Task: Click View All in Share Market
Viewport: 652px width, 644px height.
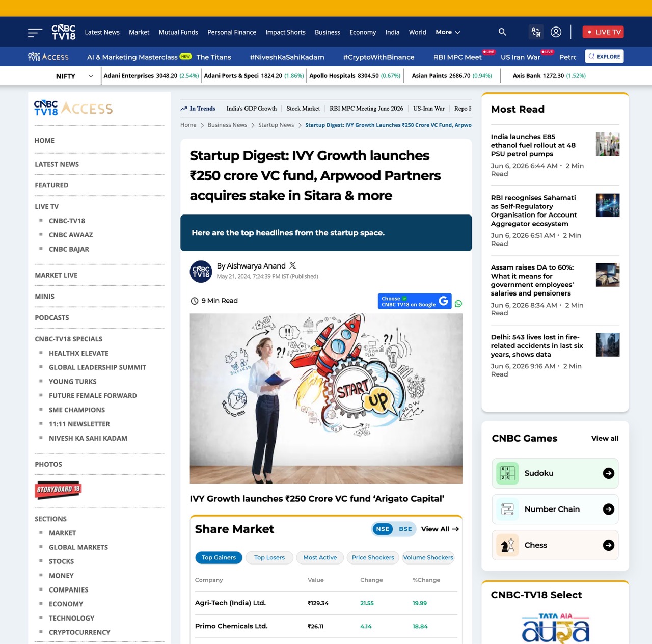Action: [x=440, y=529]
